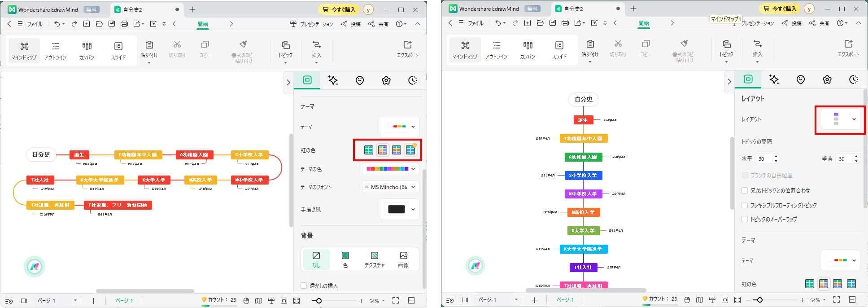Click the printer icon in the right window

pyautogui.click(x=565, y=23)
